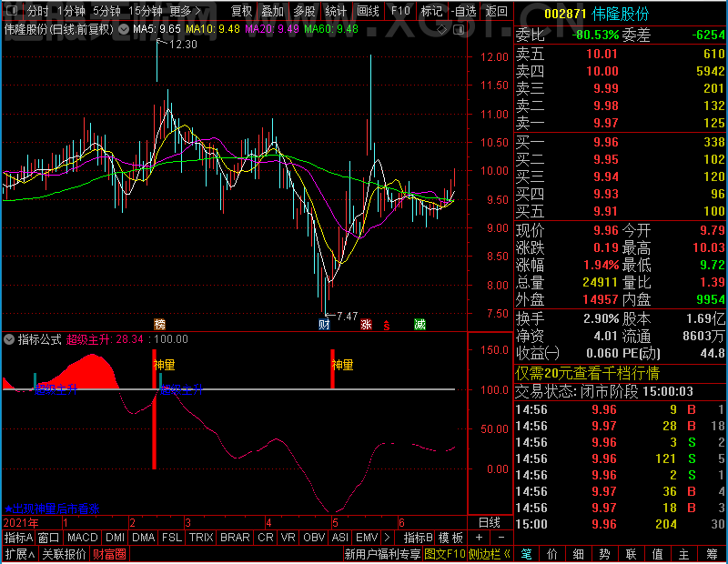This screenshot has height=564, width=728.
Task: Select the 5分钟 timeframe
Action: [106, 11]
